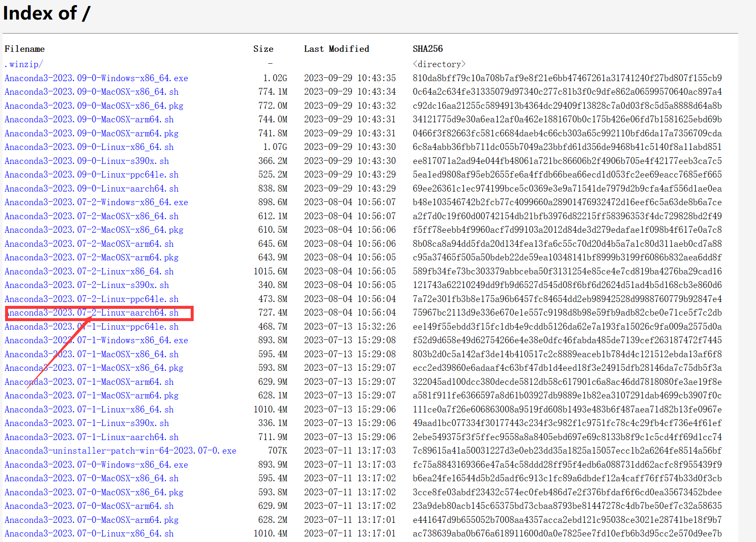Click the "Index of /" page heading

(x=47, y=13)
